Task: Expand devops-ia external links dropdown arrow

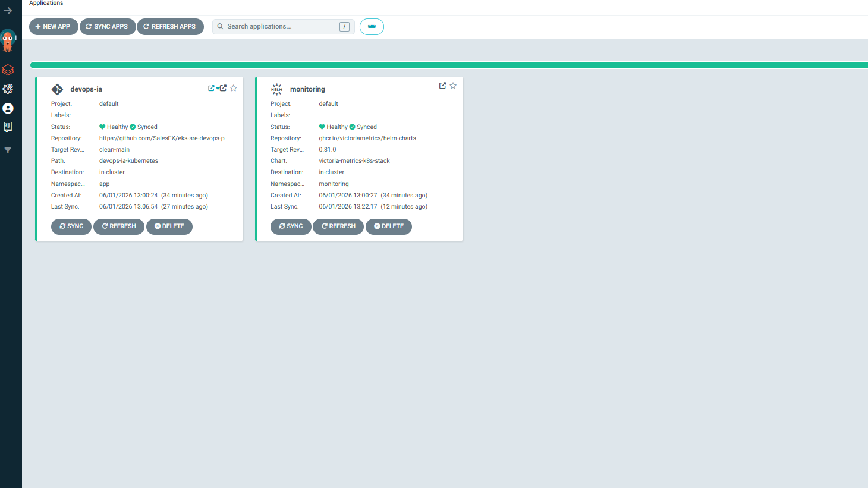Action: pos(218,88)
